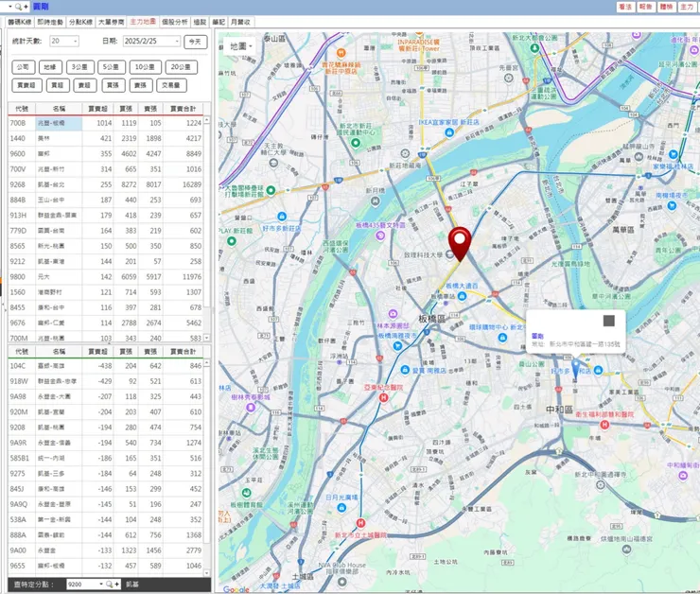
Task: Click the blue marker pin near 中和區
Action: click(575, 366)
